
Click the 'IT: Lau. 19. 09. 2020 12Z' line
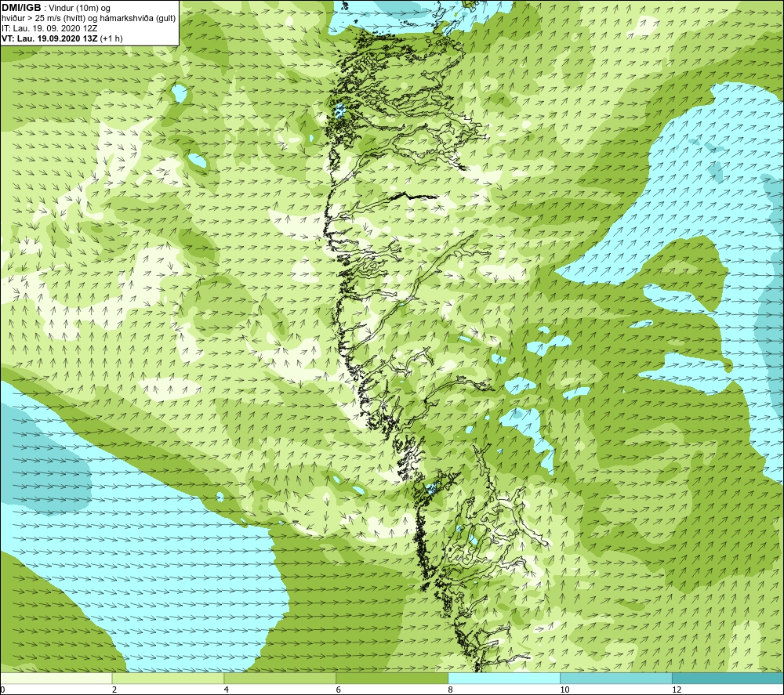click(x=49, y=28)
